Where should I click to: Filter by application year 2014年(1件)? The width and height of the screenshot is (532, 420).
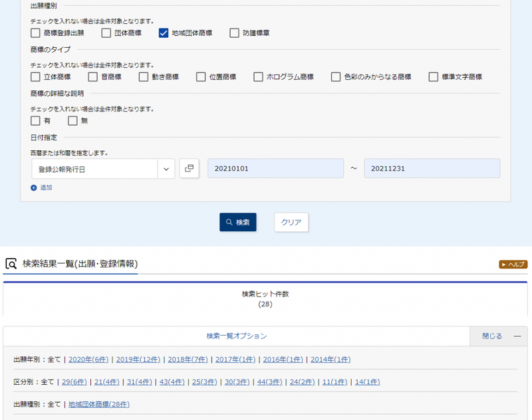tap(331, 360)
